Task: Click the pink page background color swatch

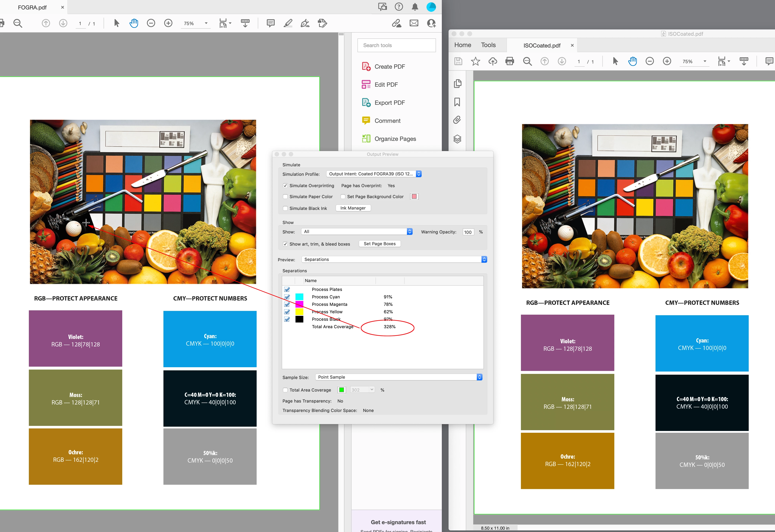Action: click(x=414, y=197)
